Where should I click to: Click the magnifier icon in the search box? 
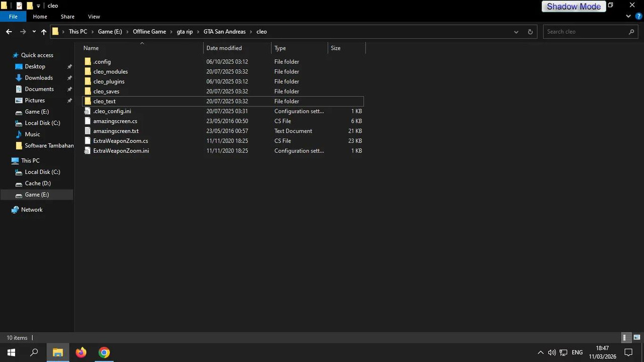[x=631, y=32]
